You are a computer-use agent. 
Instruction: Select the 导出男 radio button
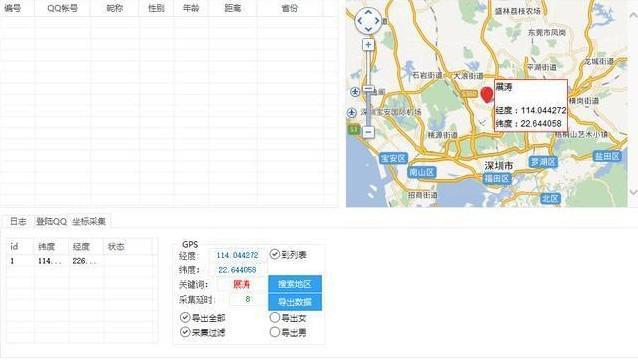click(275, 332)
